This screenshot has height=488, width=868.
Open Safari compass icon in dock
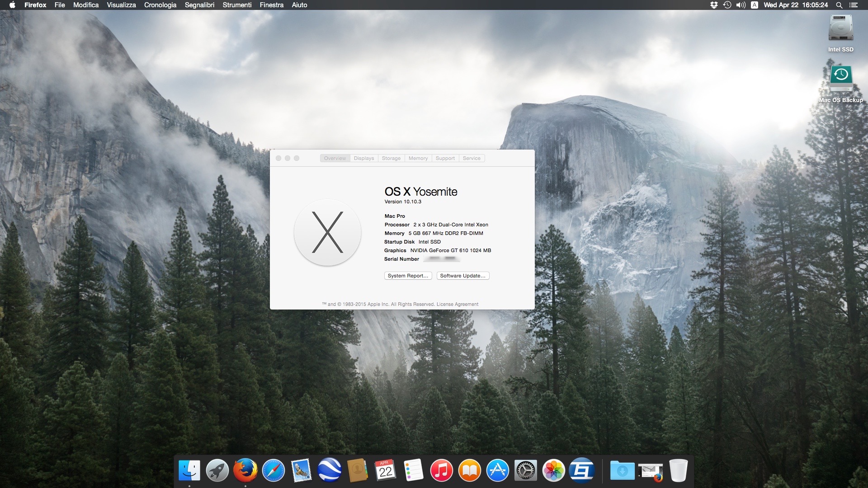point(274,471)
